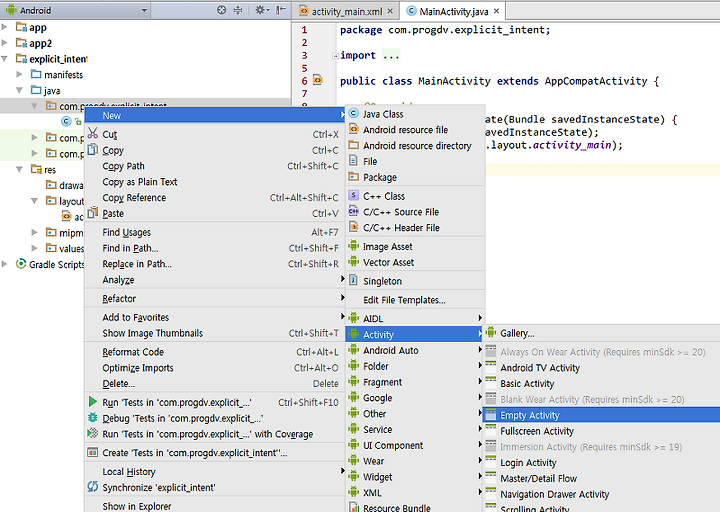This screenshot has height=512, width=720.
Task: Select Optimize Imports in the context menu
Action: (215, 368)
